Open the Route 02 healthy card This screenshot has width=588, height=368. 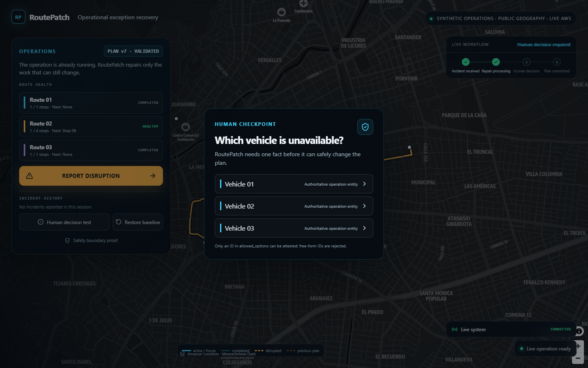[91, 127]
